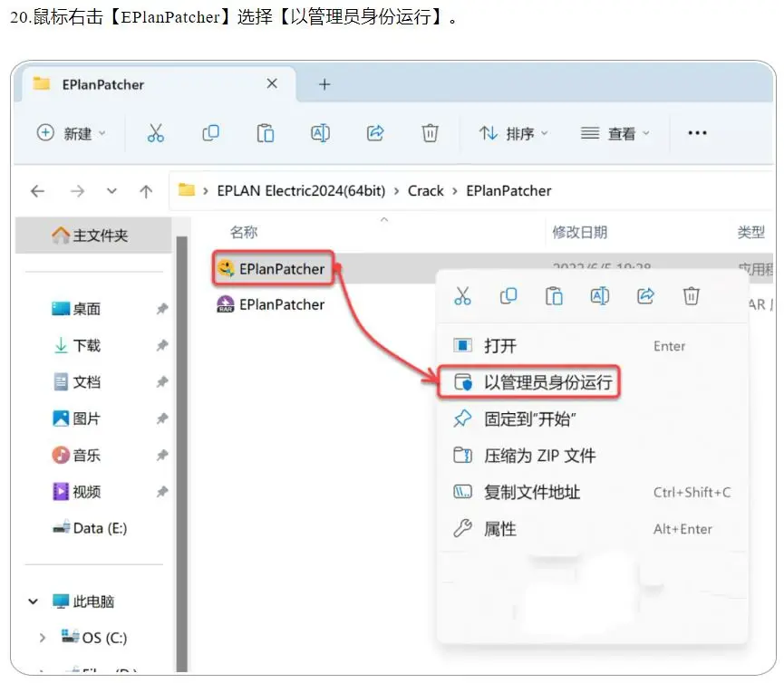Open the recent locations chevron dropdown
This screenshot has width=784, height=683.
point(112,191)
